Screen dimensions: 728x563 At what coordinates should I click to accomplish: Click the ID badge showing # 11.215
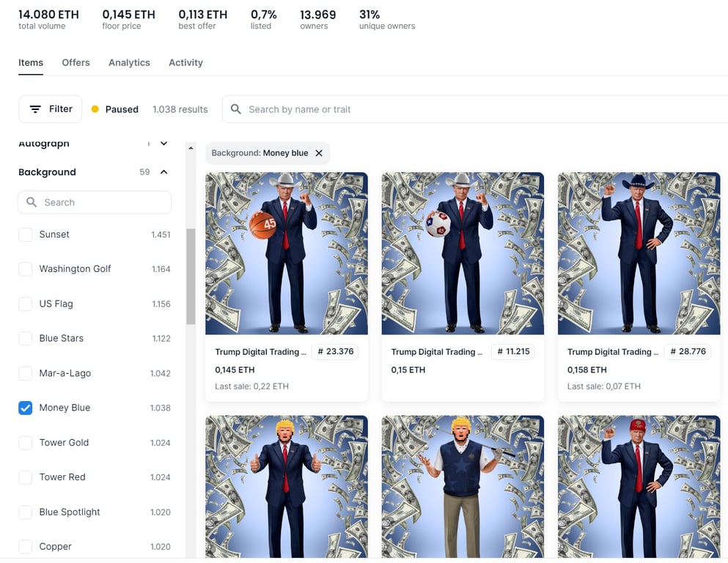511,351
